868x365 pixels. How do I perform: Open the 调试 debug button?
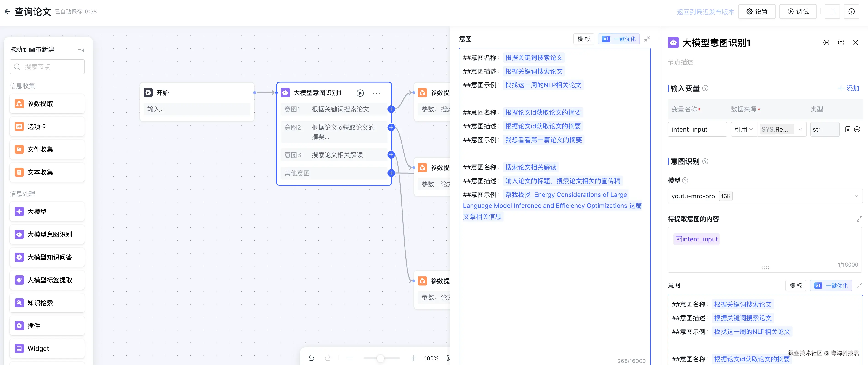point(798,11)
